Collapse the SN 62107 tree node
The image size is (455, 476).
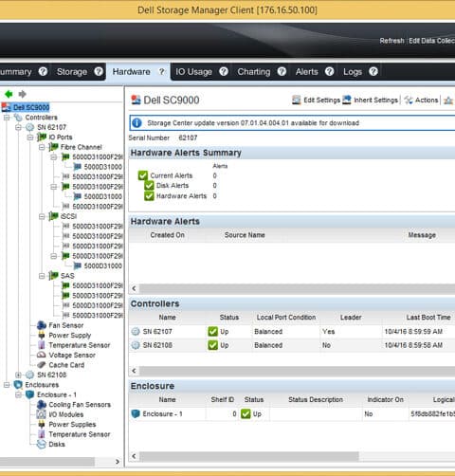pyautogui.click(x=18, y=127)
